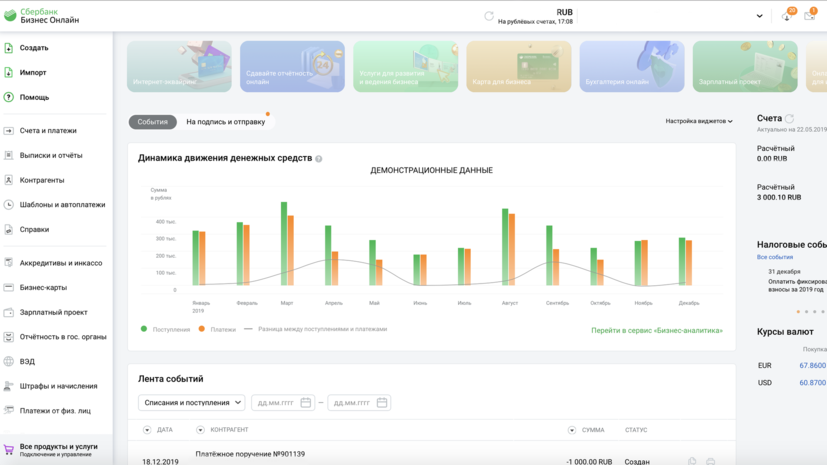Open the downloads notification icon with badge 20
Viewport: 827px width, 465px height.
point(787,16)
